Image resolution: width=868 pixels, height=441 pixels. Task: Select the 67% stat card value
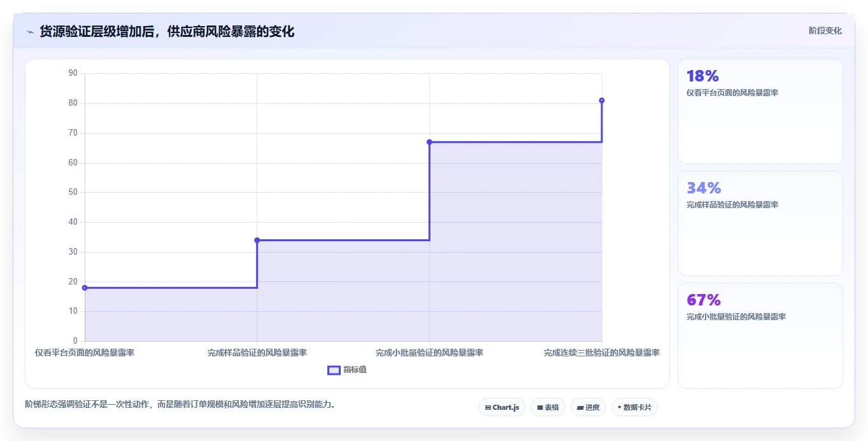point(704,300)
